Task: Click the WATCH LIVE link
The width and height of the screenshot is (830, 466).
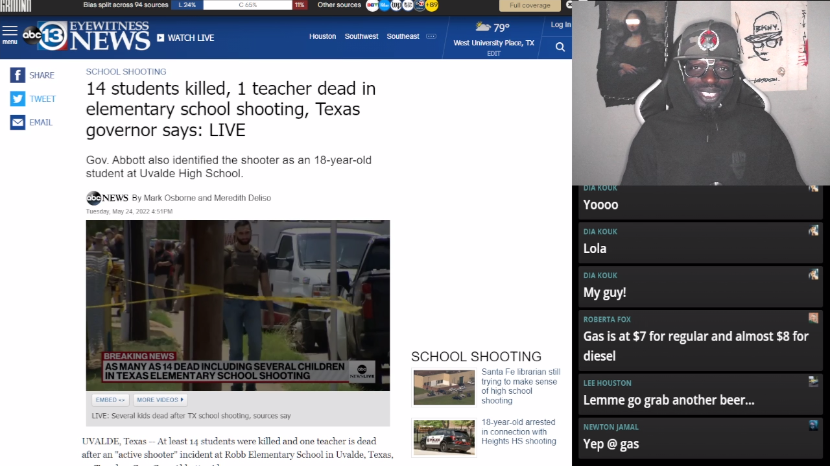Action: (x=186, y=38)
